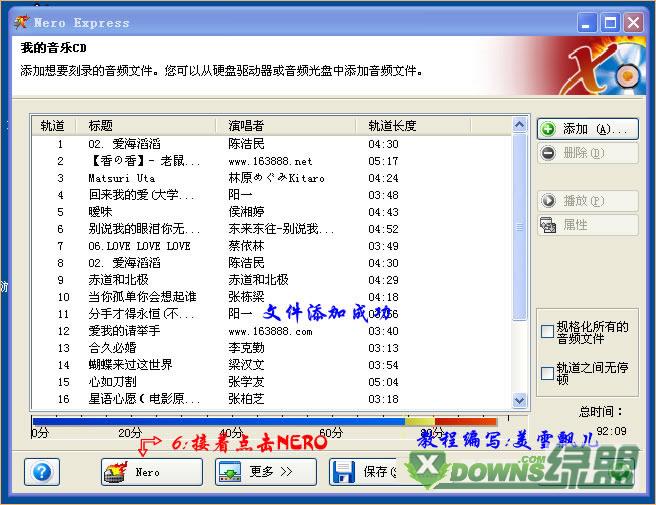Select track 6 别说我的眼泪你无...
656x505 pixels.
click(x=271, y=229)
